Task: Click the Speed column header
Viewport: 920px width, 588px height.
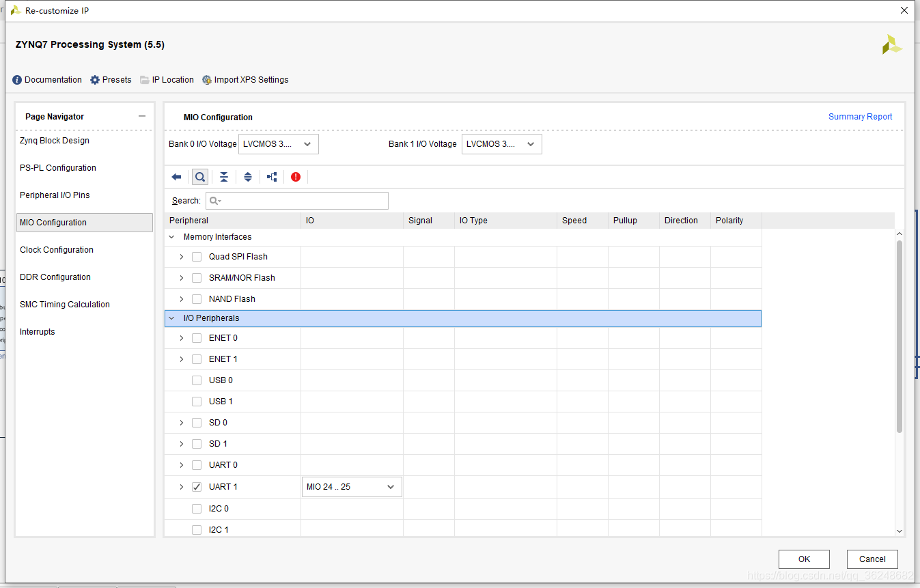Action: [x=582, y=221]
